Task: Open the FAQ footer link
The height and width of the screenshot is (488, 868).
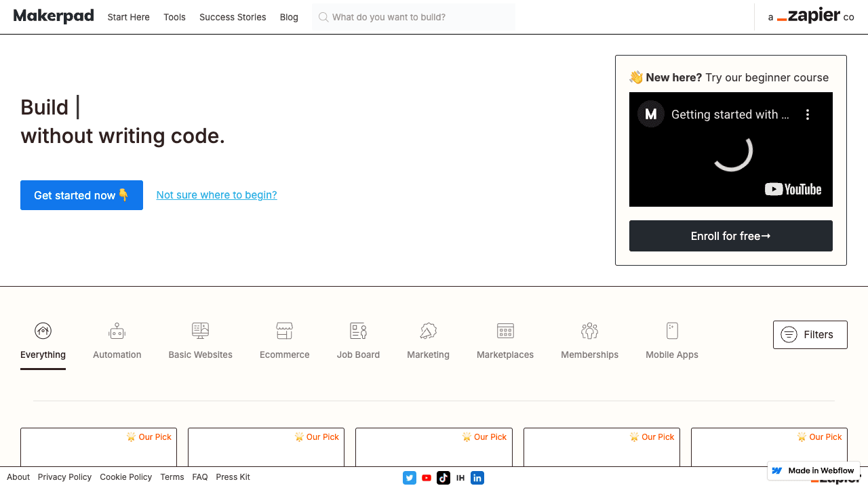Action: (x=200, y=477)
